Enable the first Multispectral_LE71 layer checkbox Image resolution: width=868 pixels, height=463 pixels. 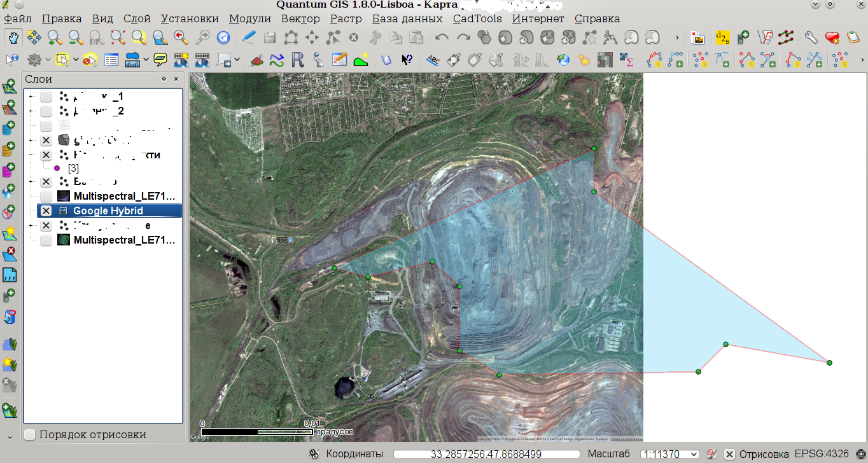tap(46, 196)
